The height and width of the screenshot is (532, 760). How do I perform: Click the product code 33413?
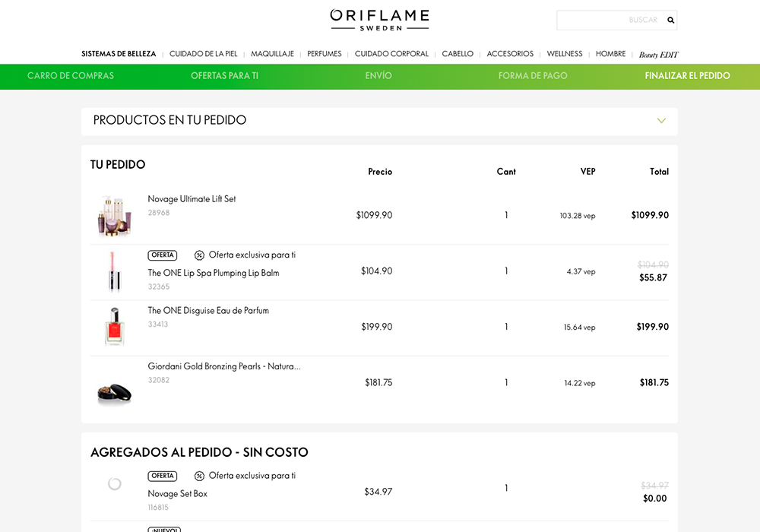click(158, 325)
